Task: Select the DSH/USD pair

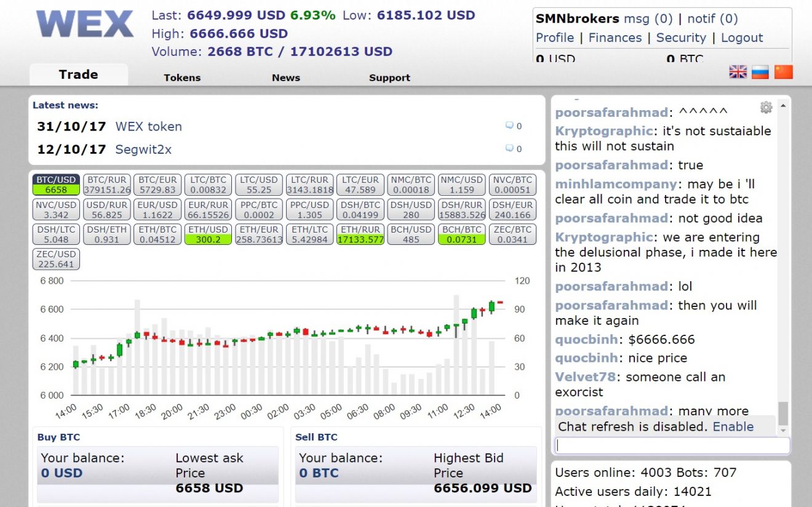Action: point(411,209)
